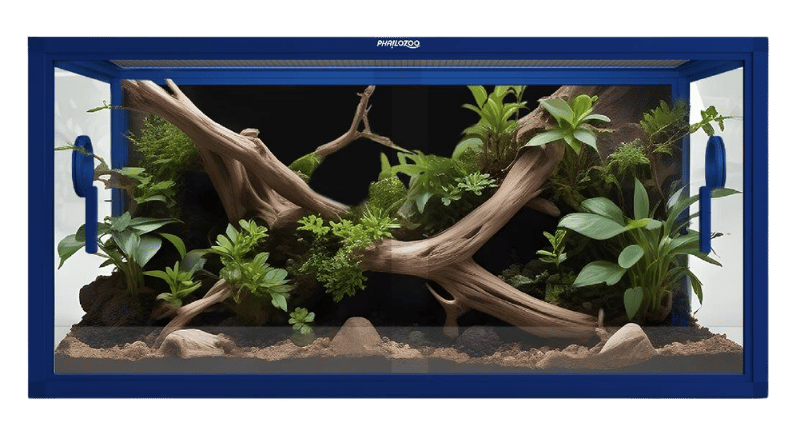This screenshot has height=434, width=800.
Task: Click the PHAILOZOO brand logo text
Action: click(398, 44)
